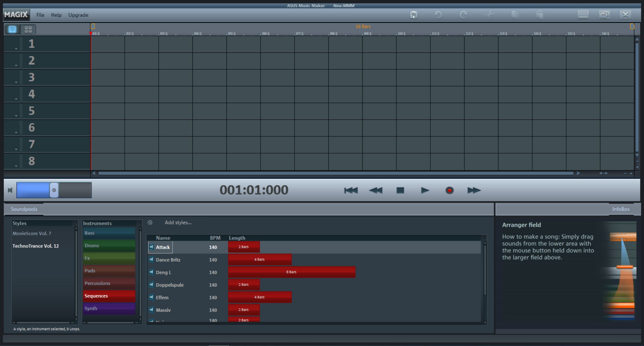Click the arranger vertical scrollbar
The height and width of the screenshot is (346, 644).
click(x=637, y=97)
